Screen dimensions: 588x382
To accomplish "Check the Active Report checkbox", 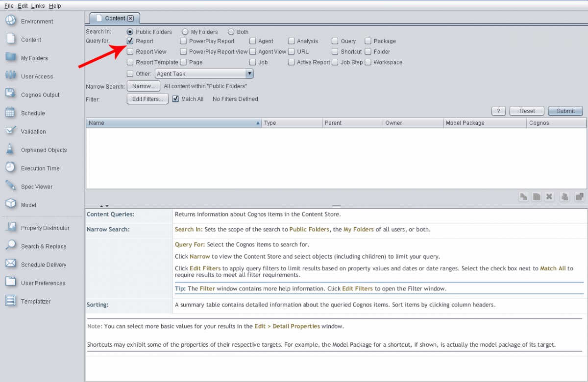I will pyautogui.click(x=292, y=62).
